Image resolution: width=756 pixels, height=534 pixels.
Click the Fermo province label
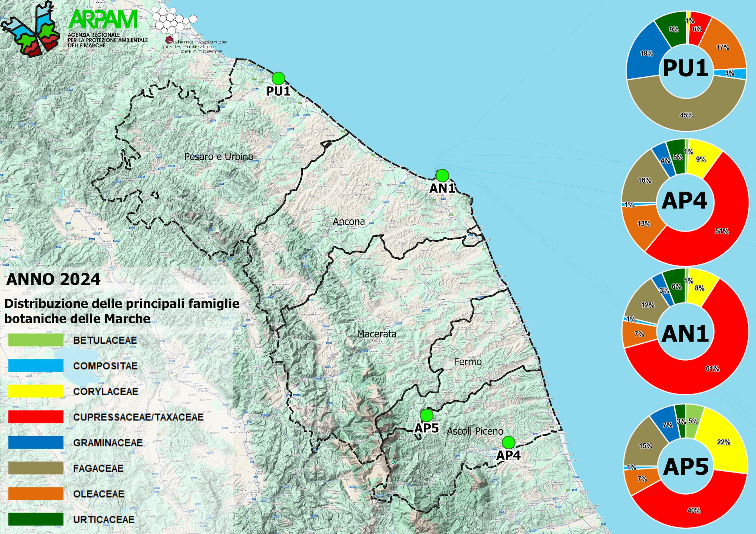(x=468, y=362)
